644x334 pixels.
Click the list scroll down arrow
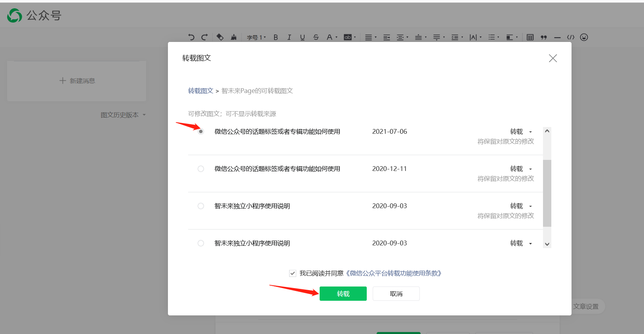click(547, 244)
